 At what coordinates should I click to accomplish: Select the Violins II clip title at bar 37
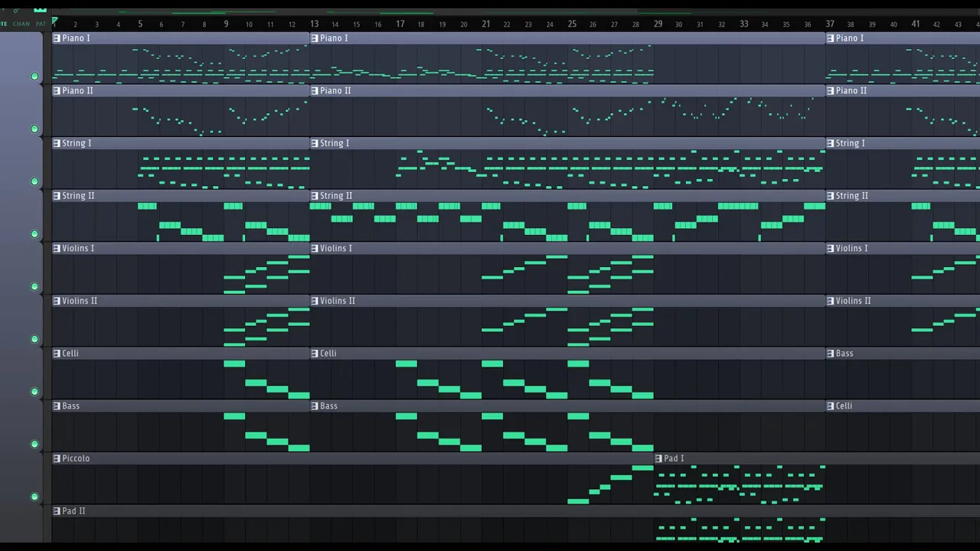pyautogui.click(x=854, y=301)
